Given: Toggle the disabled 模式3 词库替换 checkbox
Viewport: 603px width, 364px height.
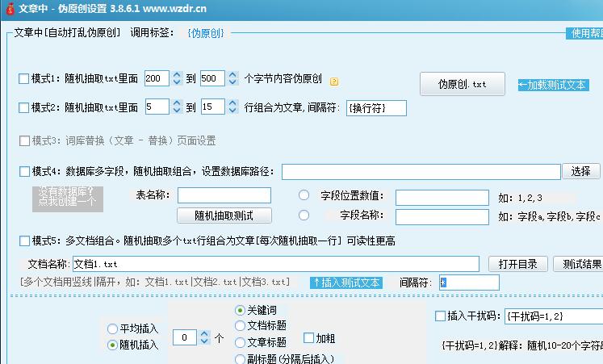Looking at the screenshot, I should (24, 140).
